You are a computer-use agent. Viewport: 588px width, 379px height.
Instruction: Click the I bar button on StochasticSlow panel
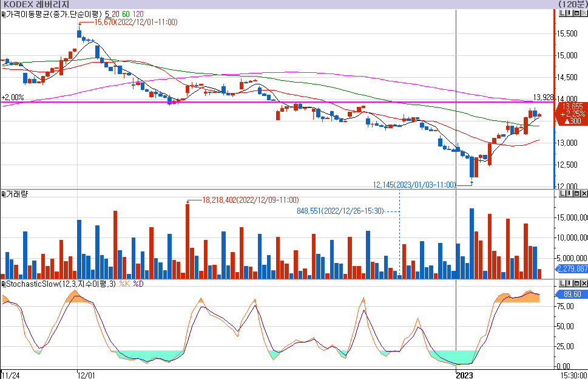click(x=569, y=283)
